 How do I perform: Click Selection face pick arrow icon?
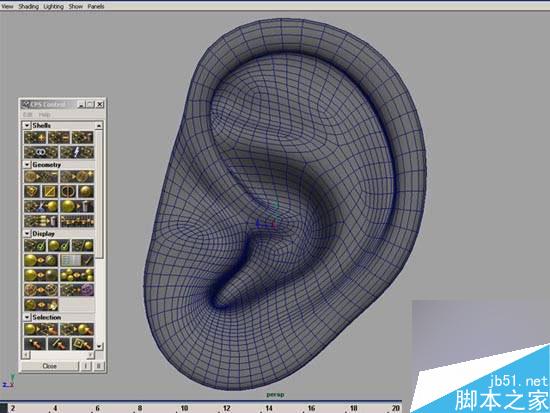tap(82, 344)
